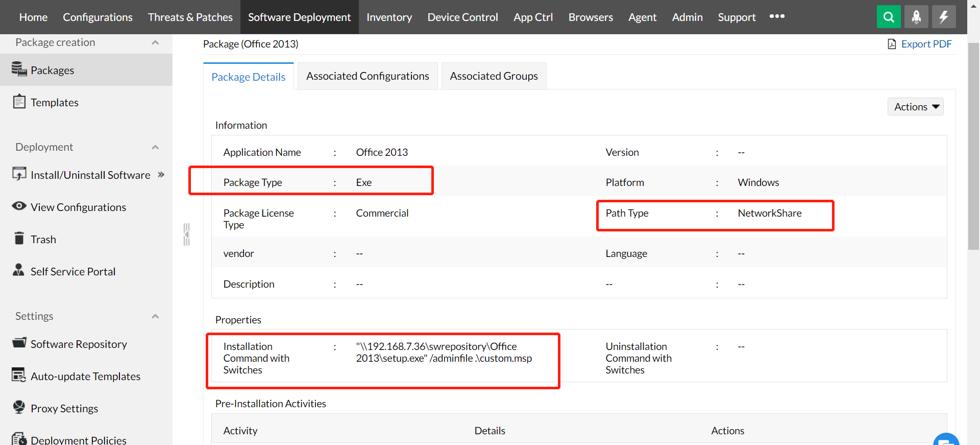This screenshot has height=445, width=980.
Task: Click the View Configurations eye icon
Action: tap(19, 206)
